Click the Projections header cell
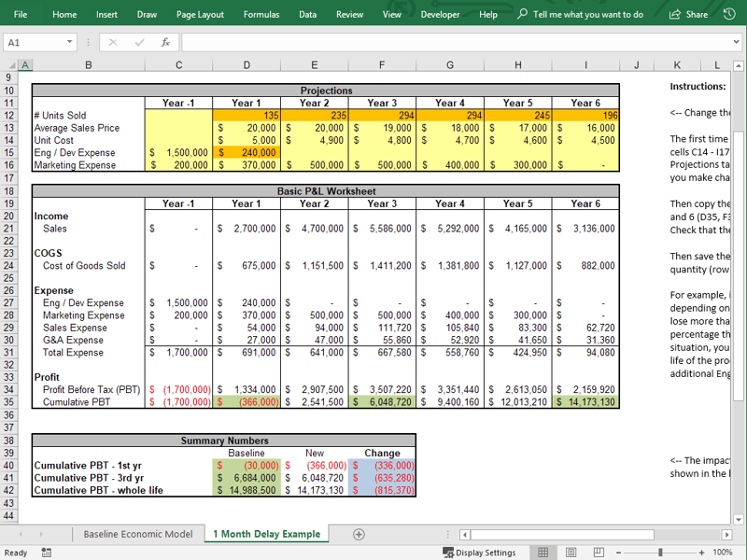 click(326, 91)
